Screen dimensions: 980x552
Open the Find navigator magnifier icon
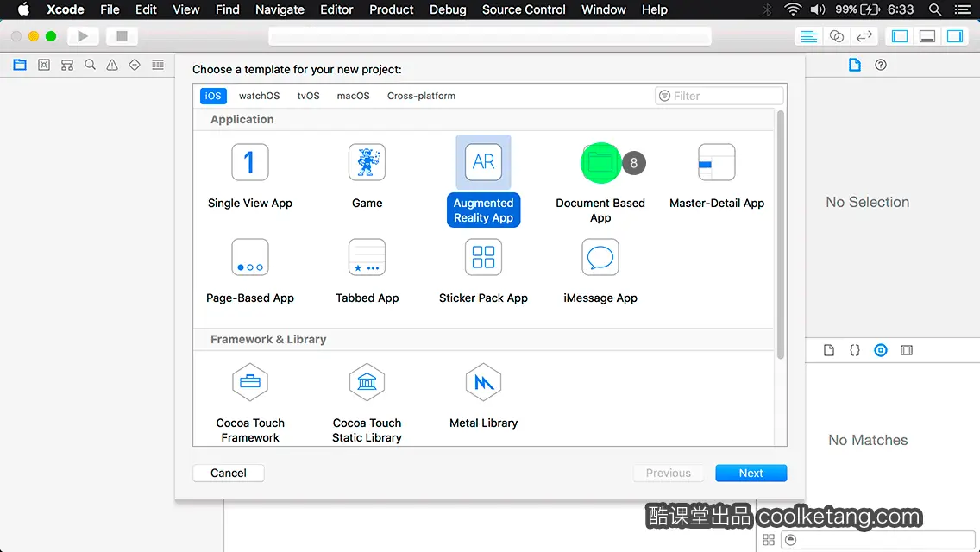pos(90,65)
